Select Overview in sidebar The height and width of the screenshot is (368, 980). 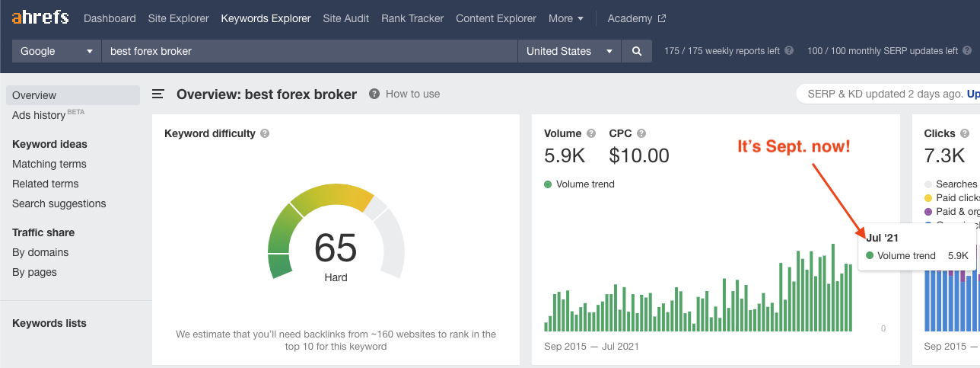point(73,95)
